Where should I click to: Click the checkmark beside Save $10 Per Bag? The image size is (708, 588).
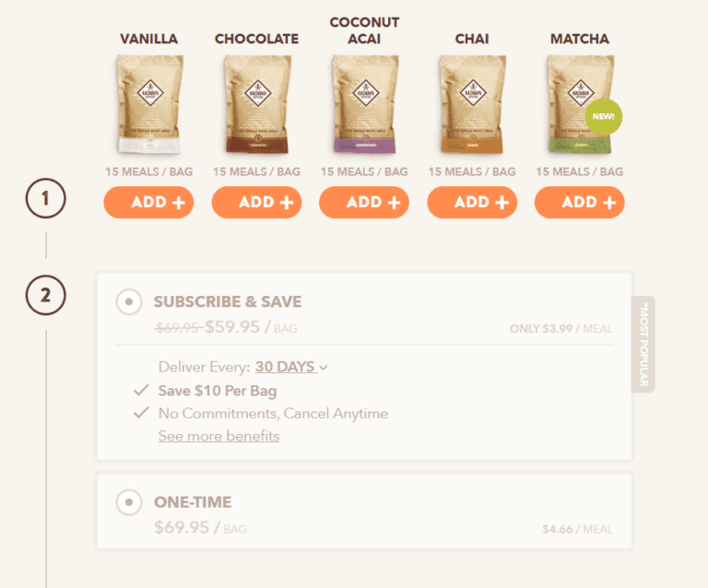click(141, 391)
